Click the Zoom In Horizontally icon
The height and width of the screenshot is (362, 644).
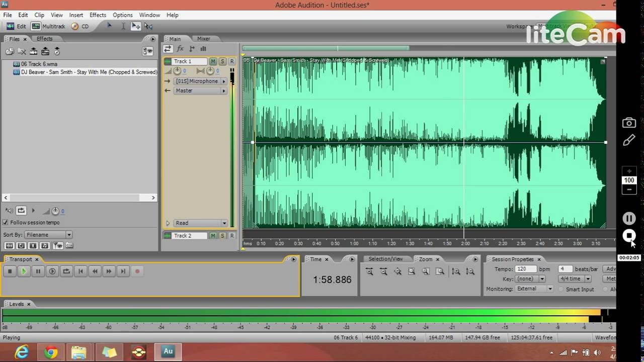[369, 271]
